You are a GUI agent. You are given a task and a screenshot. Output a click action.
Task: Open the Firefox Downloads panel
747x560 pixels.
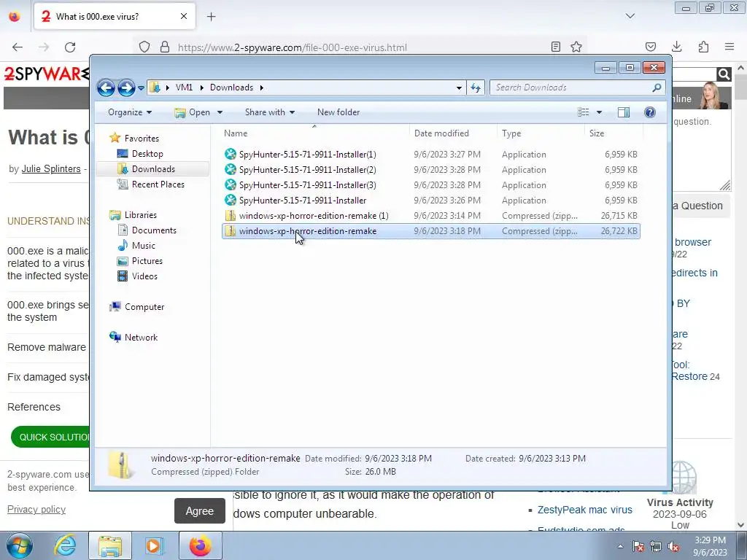(676, 47)
